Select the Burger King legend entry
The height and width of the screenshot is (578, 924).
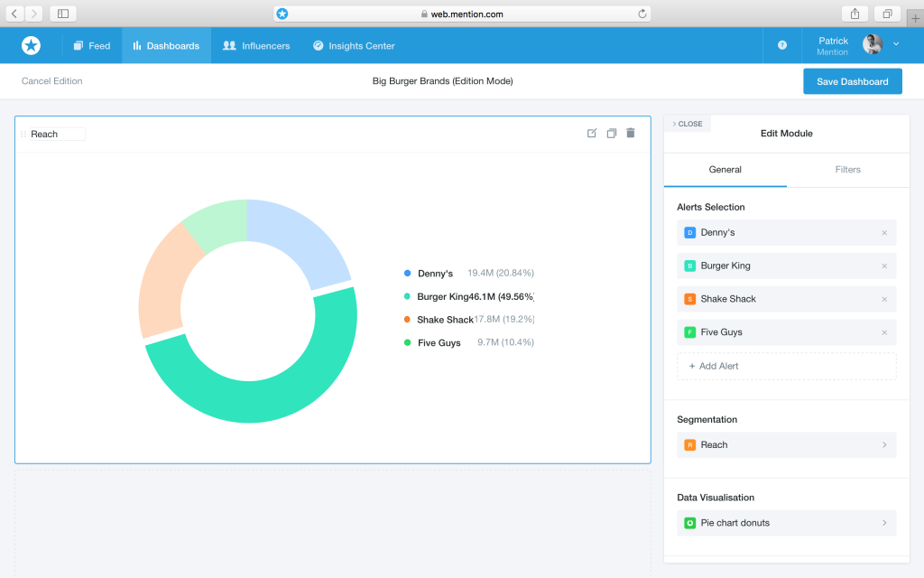tap(469, 296)
